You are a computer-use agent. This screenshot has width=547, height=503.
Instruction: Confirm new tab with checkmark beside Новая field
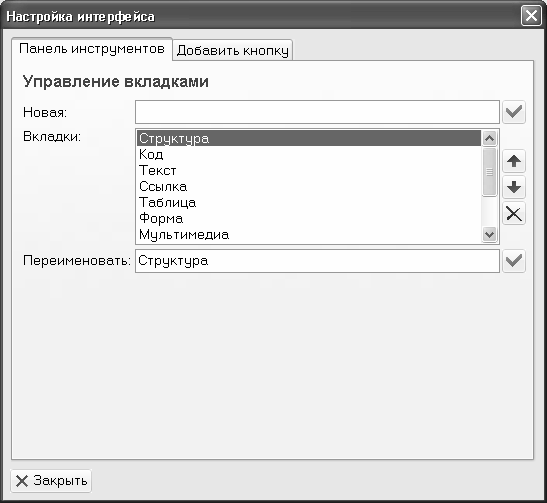pyautogui.click(x=514, y=112)
